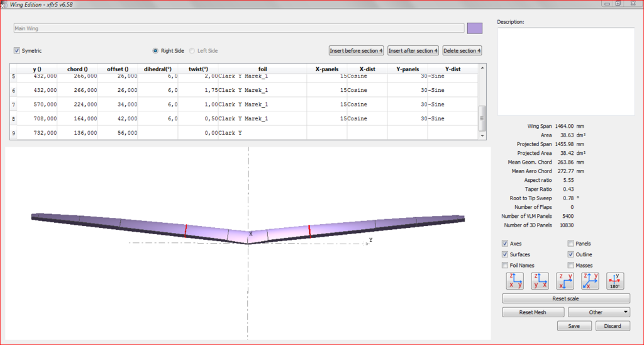Image resolution: width=644 pixels, height=345 pixels.
Task: Toggle the Symetric checkbox
Action: pos(17,51)
